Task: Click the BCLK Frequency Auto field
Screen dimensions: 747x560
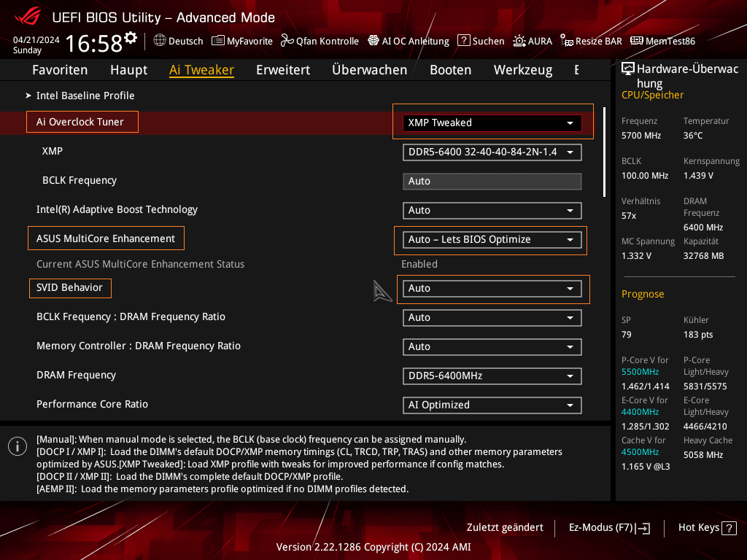Action: 492,182
